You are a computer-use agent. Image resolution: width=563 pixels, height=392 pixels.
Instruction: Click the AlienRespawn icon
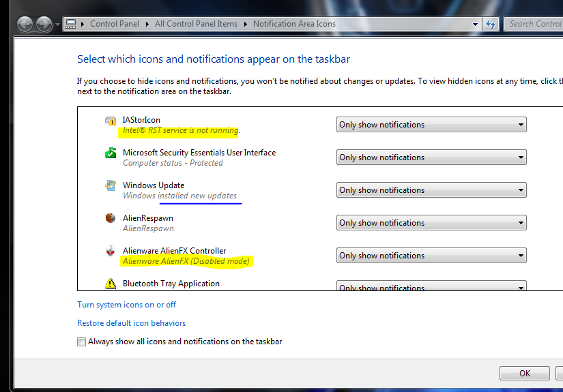coord(111,218)
